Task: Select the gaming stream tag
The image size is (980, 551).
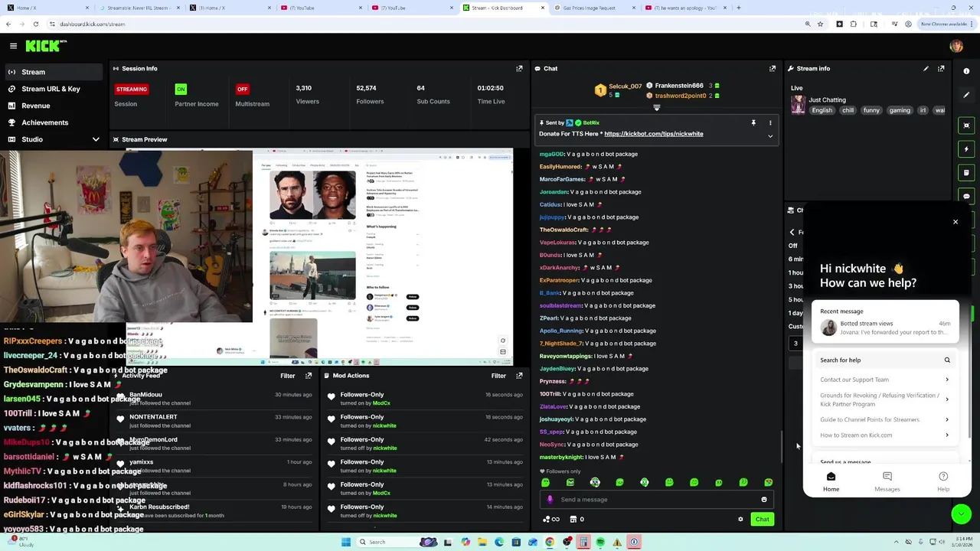Action: pos(900,110)
